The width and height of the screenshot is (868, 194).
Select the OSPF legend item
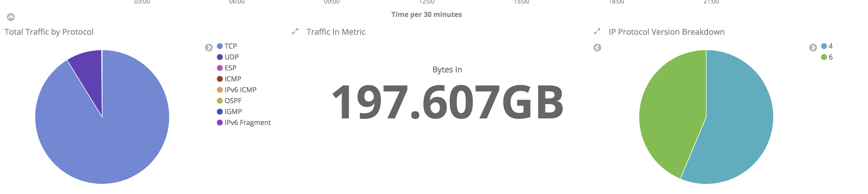229,101
